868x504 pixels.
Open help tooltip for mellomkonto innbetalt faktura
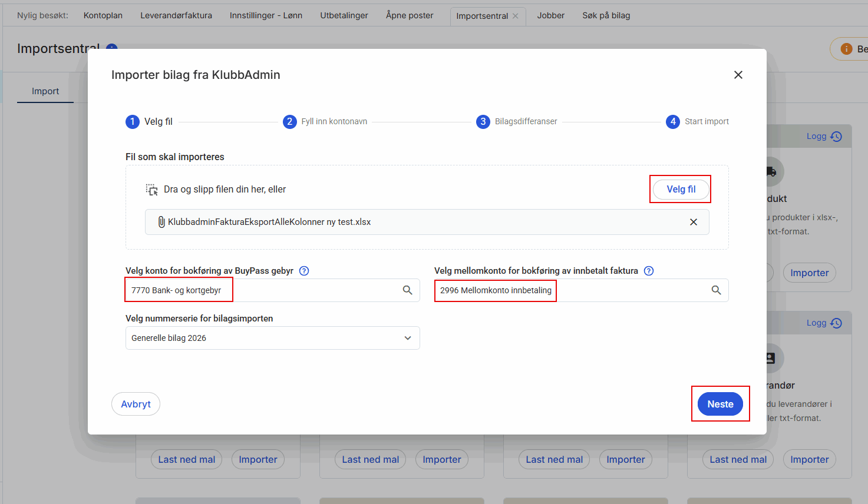pyautogui.click(x=649, y=271)
